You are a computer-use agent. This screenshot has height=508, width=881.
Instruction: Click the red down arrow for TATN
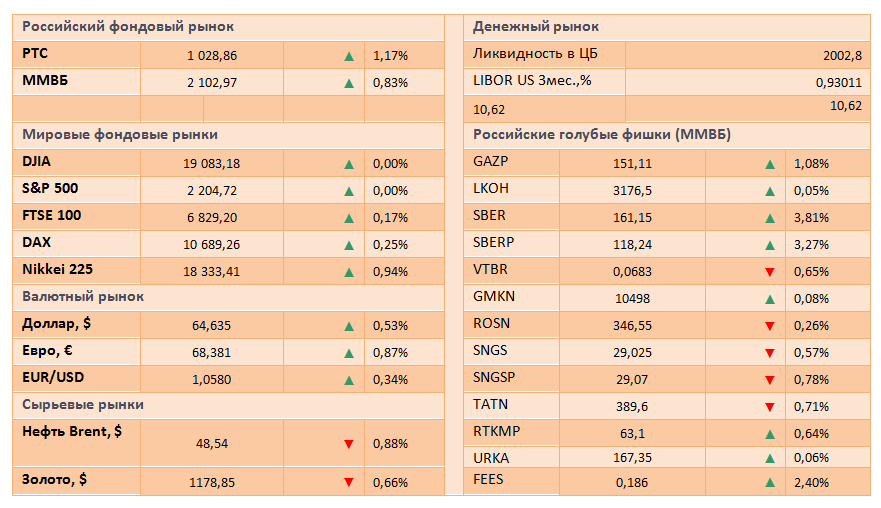point(769,407)
